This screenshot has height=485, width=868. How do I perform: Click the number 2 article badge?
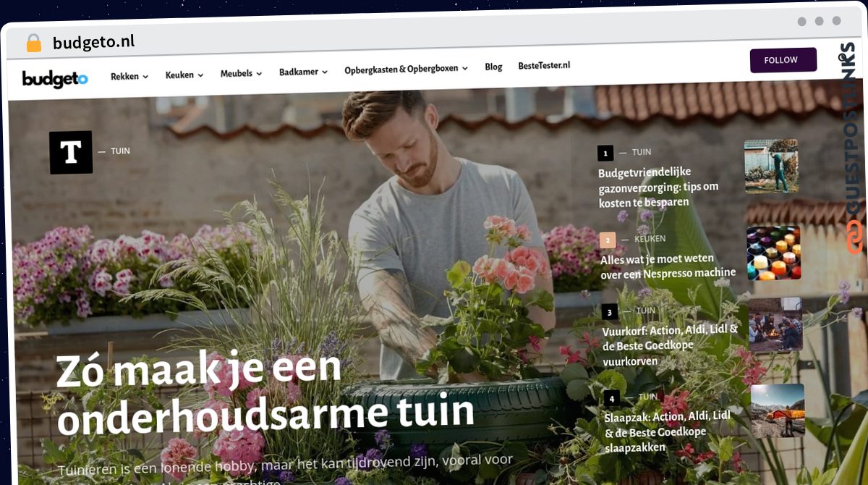tap(608, 240)
